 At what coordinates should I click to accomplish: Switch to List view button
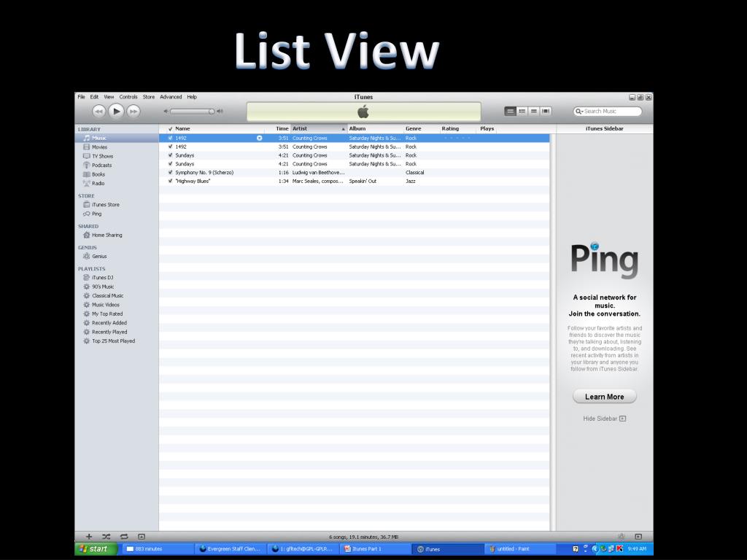coord(510,111)
